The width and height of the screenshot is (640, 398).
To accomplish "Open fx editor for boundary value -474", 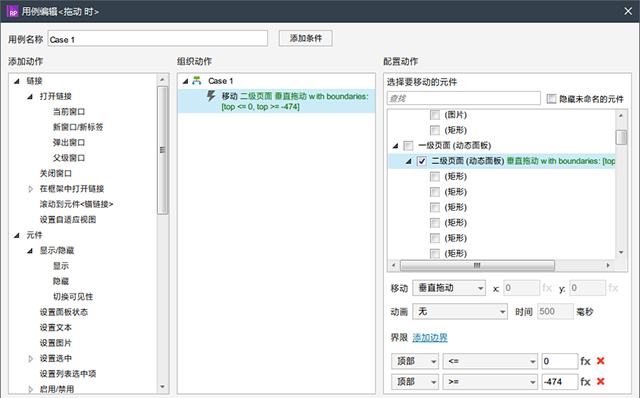I will click(585, 382).
